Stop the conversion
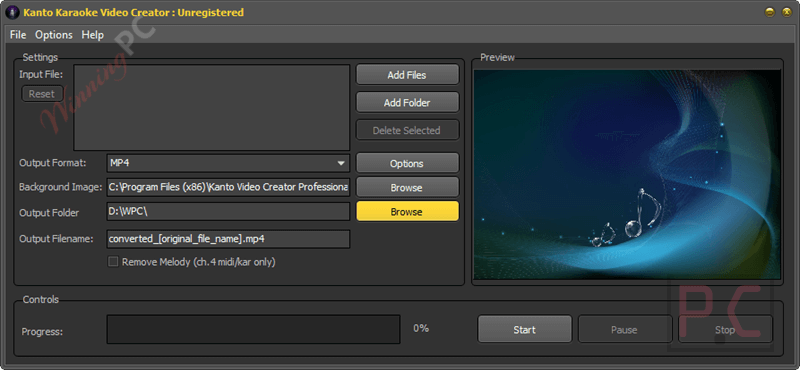The image size is (800, 370). [725, 330]
